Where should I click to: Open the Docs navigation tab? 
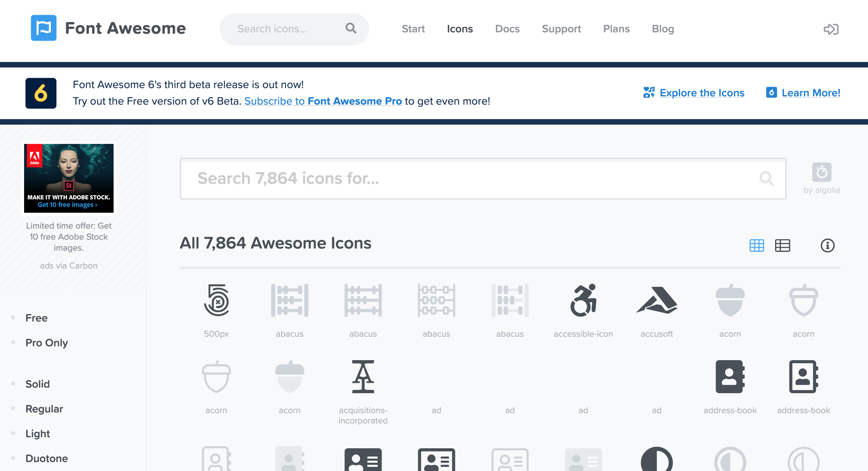507,29
